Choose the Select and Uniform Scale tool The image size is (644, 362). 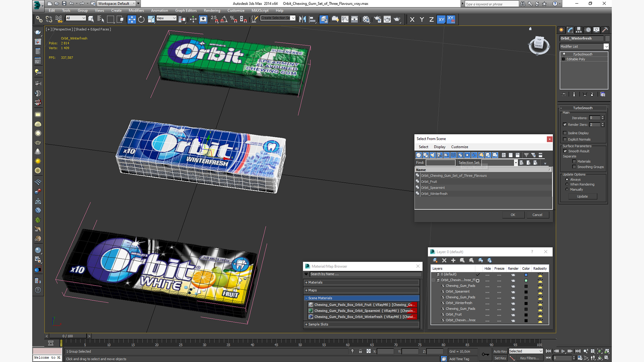tap(151, 19)
